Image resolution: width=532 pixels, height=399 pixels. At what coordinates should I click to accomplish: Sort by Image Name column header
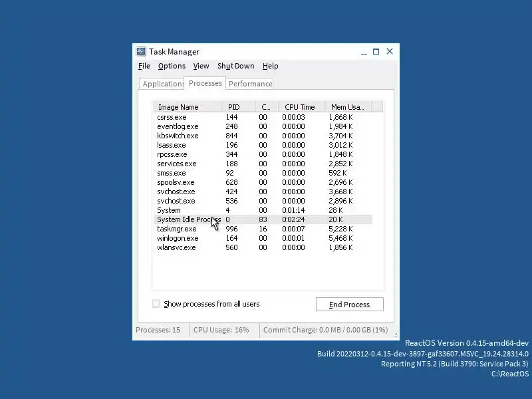tap(188, 107)
